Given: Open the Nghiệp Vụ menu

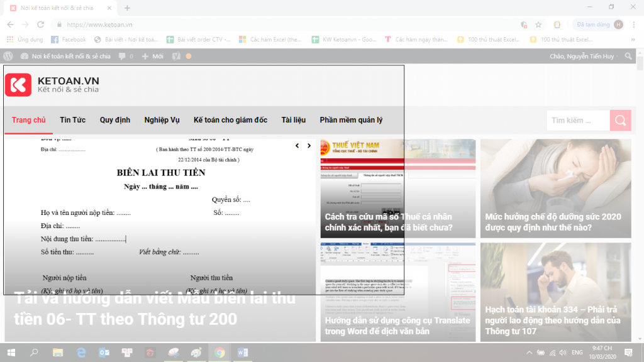Looking at the screenshot, I should coord(162,120).
